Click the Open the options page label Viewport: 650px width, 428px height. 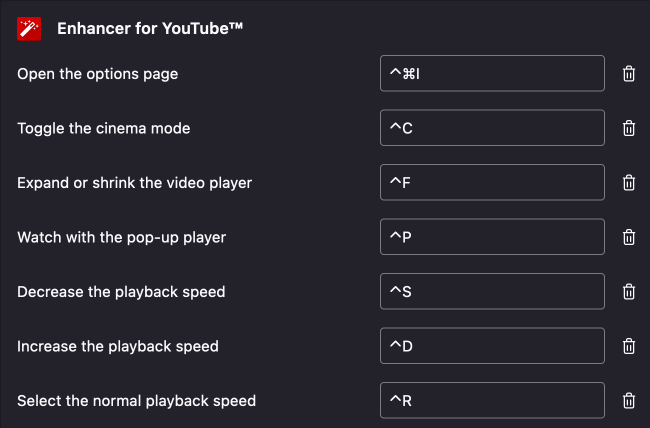(98, 74)
